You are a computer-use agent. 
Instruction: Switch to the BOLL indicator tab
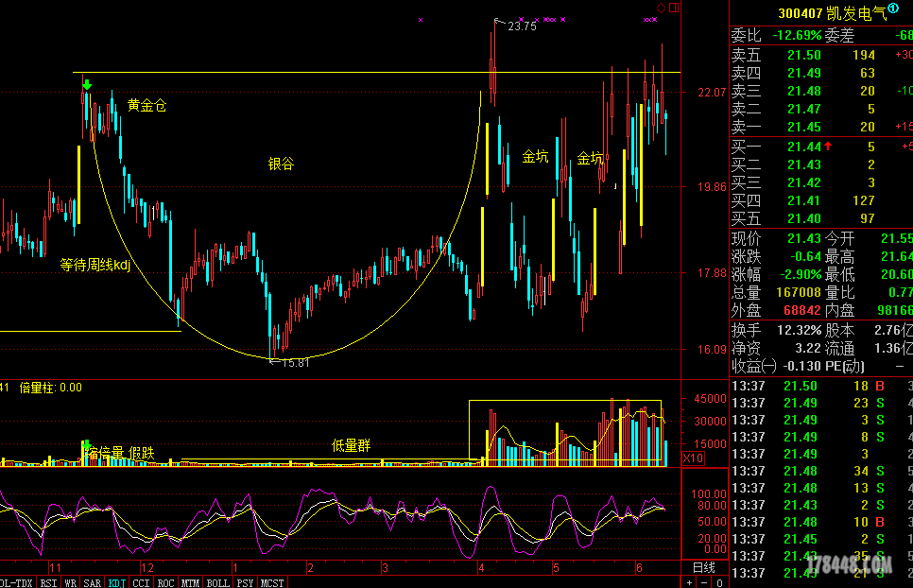click(x=216, y=582)
